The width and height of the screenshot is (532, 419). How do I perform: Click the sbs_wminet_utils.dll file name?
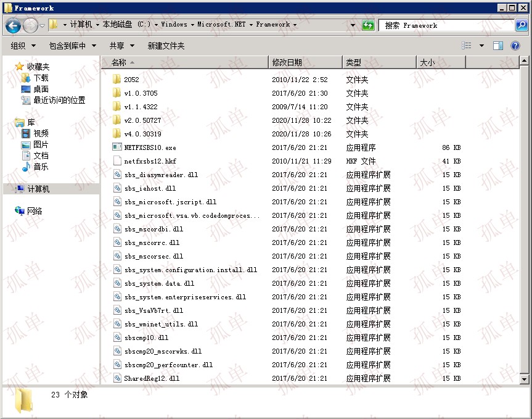tap(161, 324)
